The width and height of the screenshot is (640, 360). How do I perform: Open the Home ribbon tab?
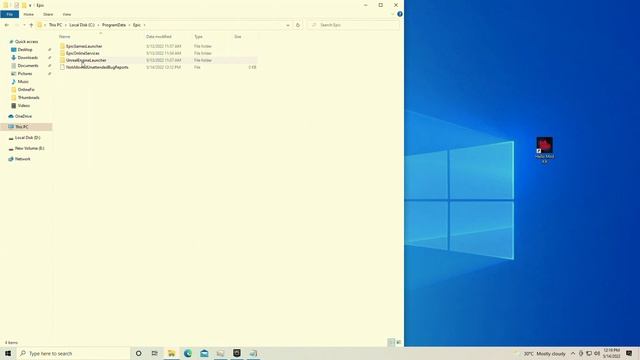click(29, 14)
